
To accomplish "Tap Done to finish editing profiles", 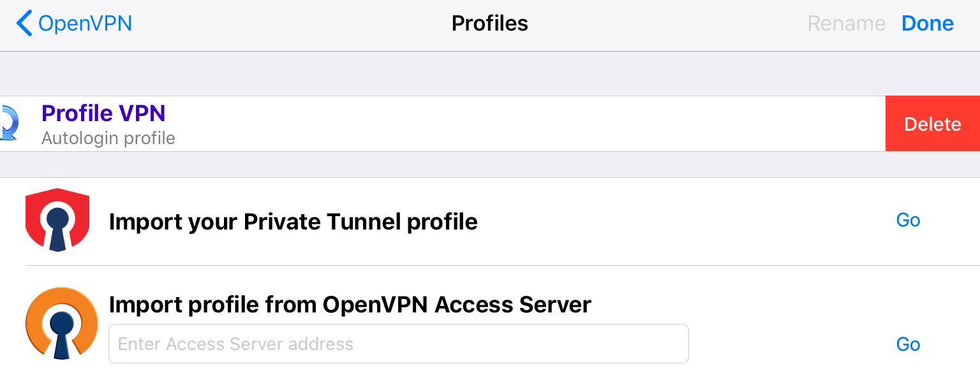I will (927, 24).
